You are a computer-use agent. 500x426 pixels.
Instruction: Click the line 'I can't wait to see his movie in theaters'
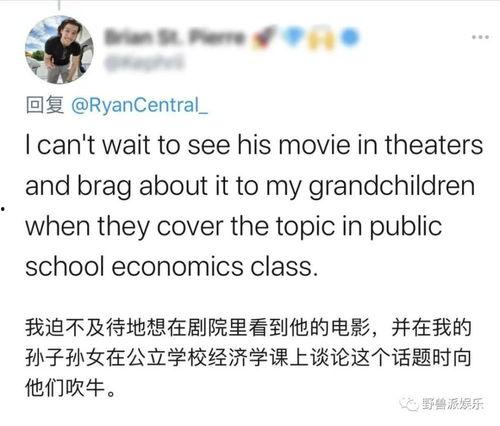254,146
